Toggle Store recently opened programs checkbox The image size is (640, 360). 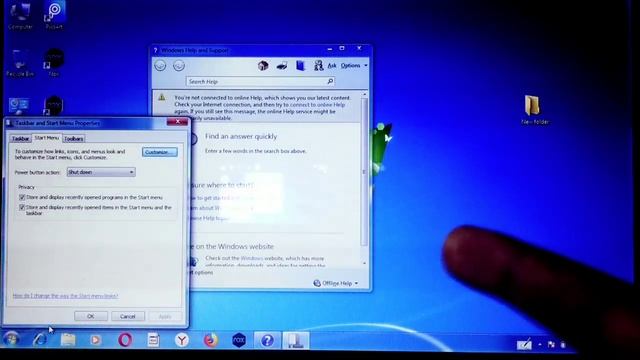pos(22,197)
